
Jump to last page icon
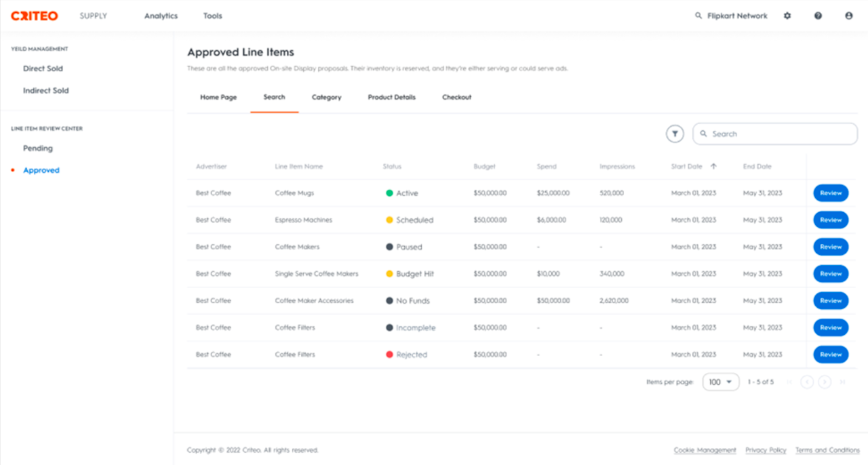842,382
